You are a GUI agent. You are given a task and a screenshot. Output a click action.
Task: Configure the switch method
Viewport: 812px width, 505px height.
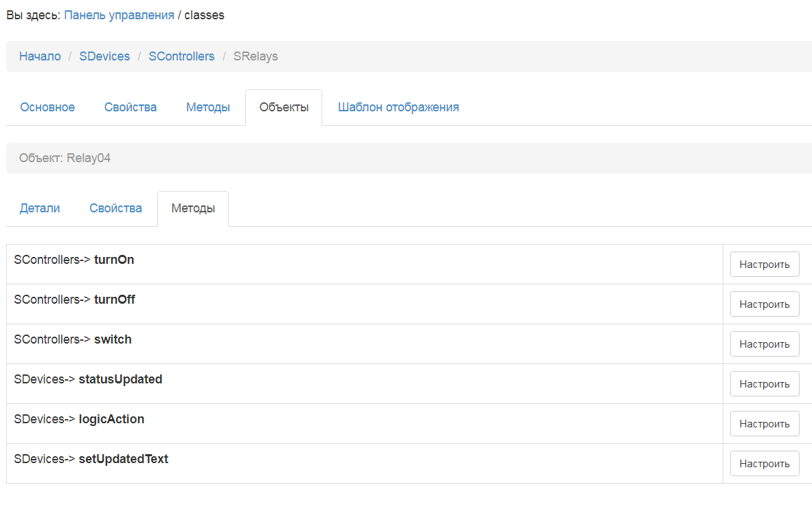(764, 344)
